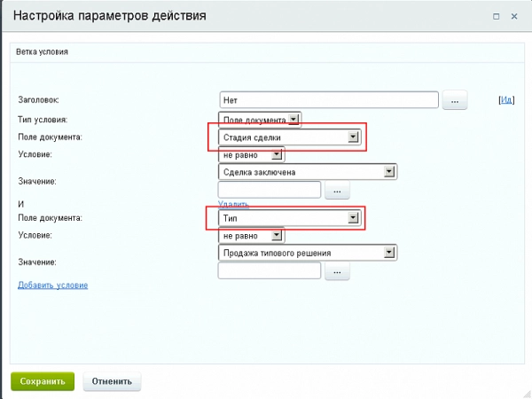Click the "..." button beside first Значение input

coord(338,190)
